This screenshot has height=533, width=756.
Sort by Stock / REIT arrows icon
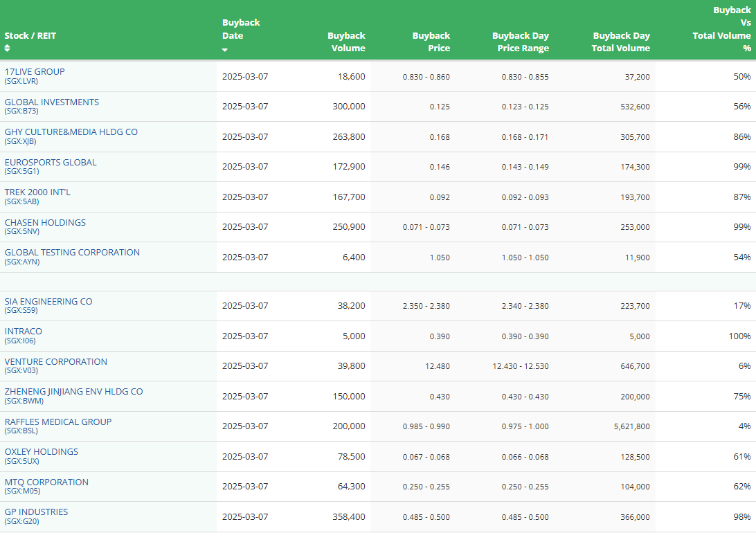7,48
